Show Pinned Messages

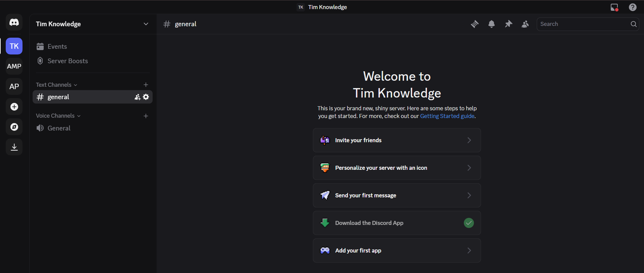tap(508, 24)
